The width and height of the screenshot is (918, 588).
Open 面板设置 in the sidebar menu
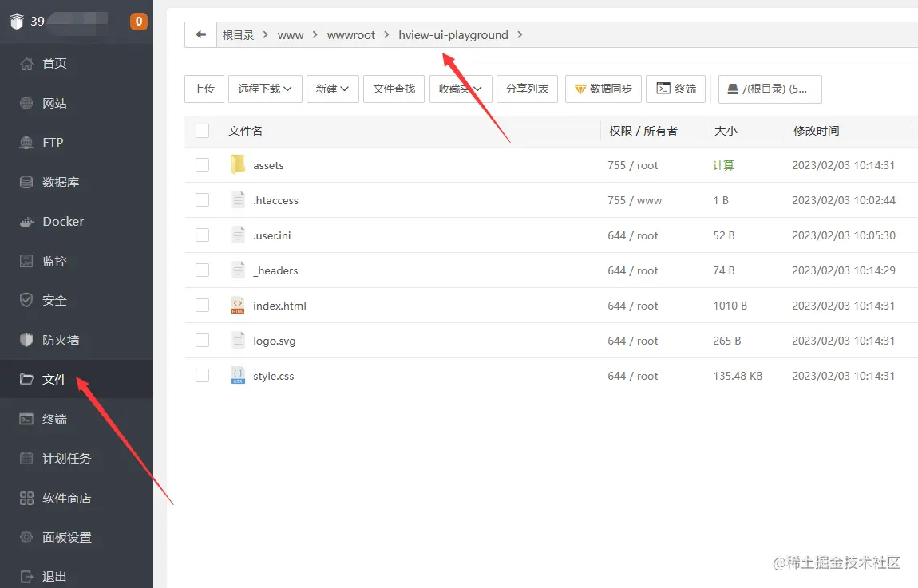point(77,537)
